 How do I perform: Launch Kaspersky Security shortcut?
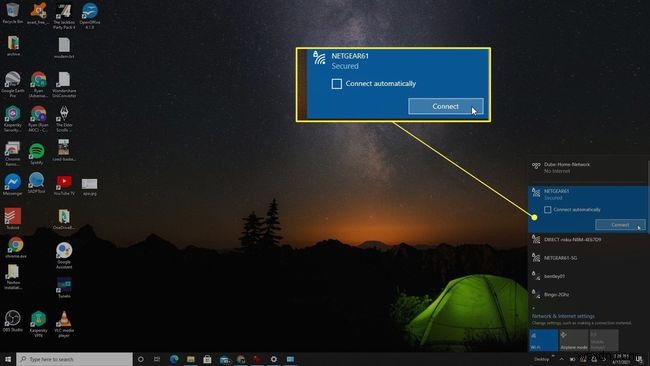click(13, 119)
